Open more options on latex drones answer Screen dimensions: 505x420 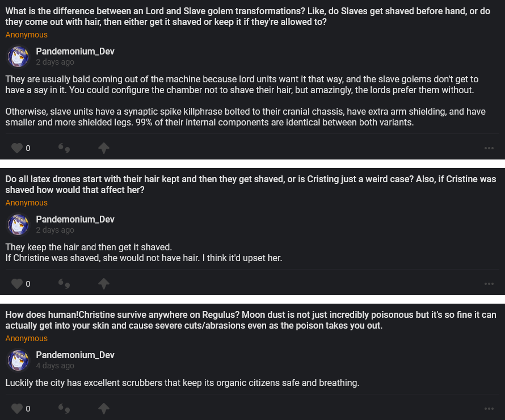(x=489, y=283)
